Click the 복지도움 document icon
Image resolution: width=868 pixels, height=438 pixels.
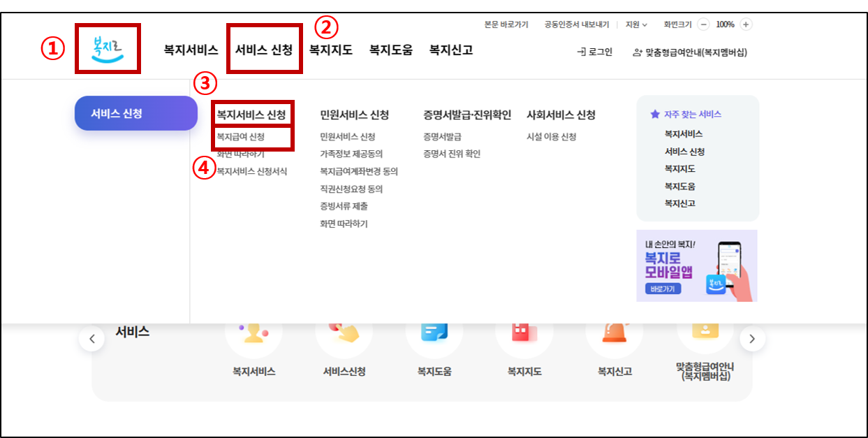pyautogui.click(x=434, y=335)
